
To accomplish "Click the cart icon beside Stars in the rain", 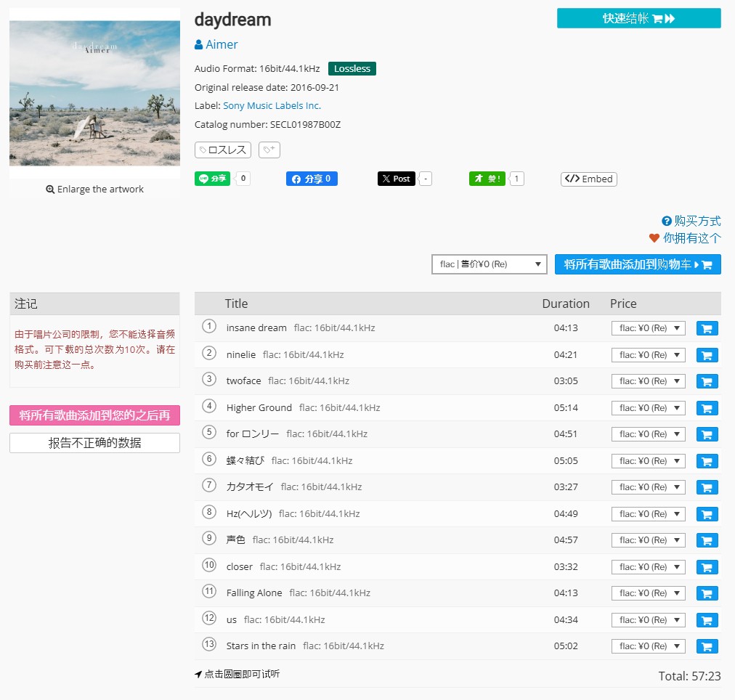I will click(x=707, y=646).
